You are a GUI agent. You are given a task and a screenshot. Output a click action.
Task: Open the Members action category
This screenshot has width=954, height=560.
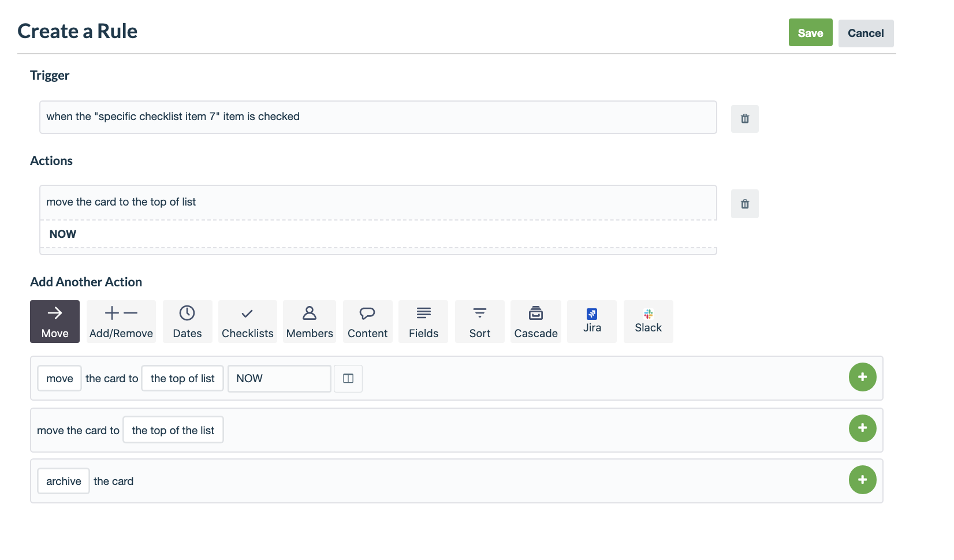tap(310, 321)
